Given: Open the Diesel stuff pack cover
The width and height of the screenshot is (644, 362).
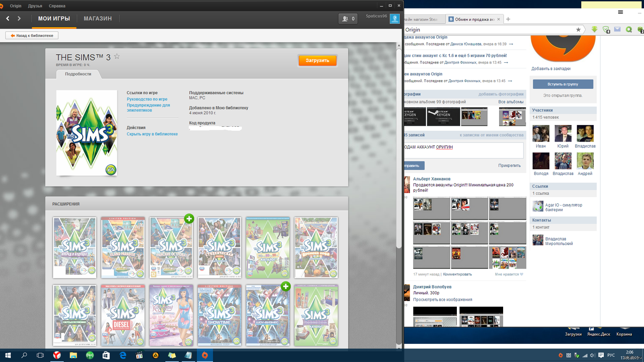Looking at the screenshot, I should [x=123, y=315].
